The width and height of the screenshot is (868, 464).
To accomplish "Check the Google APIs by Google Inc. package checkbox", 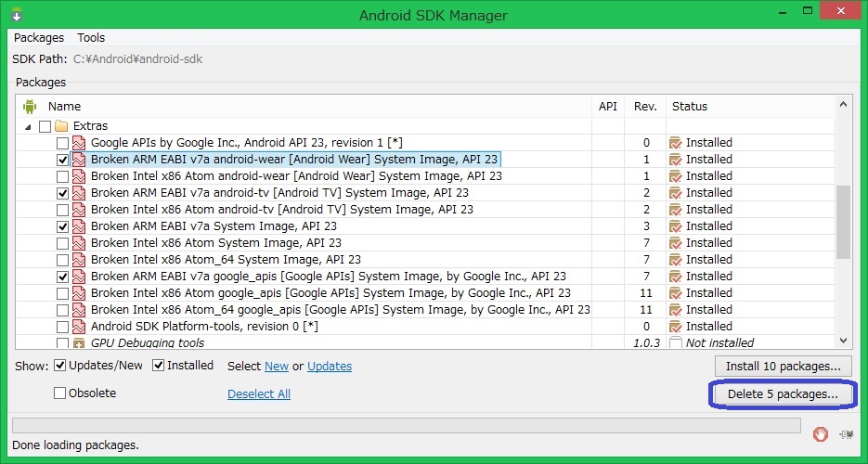I will coord(62,143).
